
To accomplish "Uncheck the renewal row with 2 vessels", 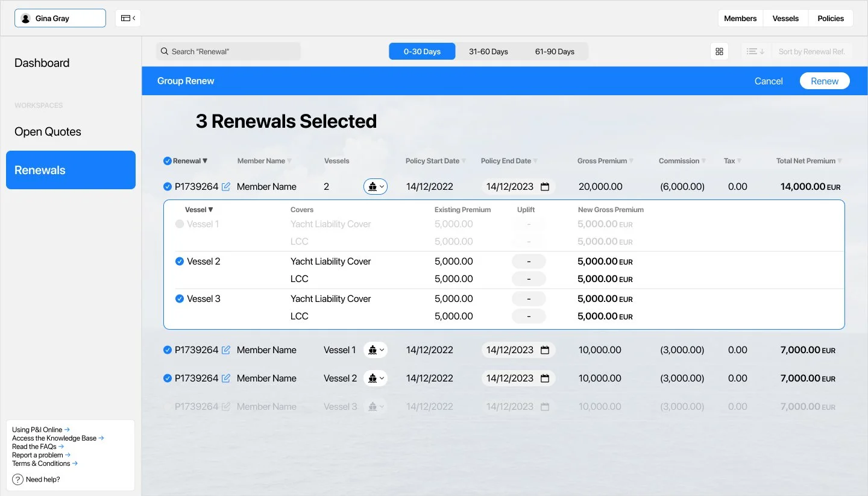I will click(168, 187).
